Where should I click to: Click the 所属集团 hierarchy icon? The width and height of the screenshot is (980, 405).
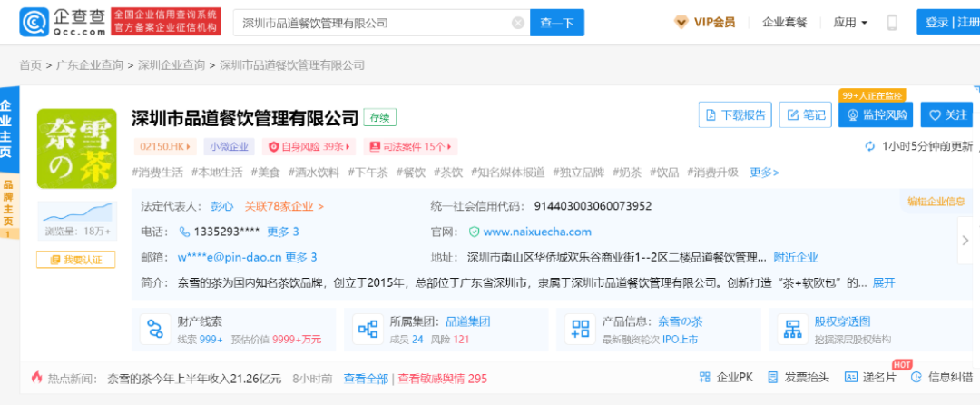click(x=367, y=329)
